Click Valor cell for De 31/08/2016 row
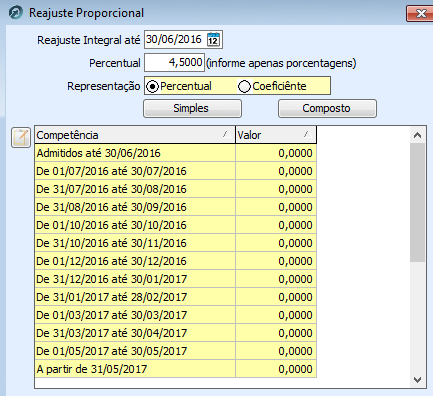 pos(276,207)
